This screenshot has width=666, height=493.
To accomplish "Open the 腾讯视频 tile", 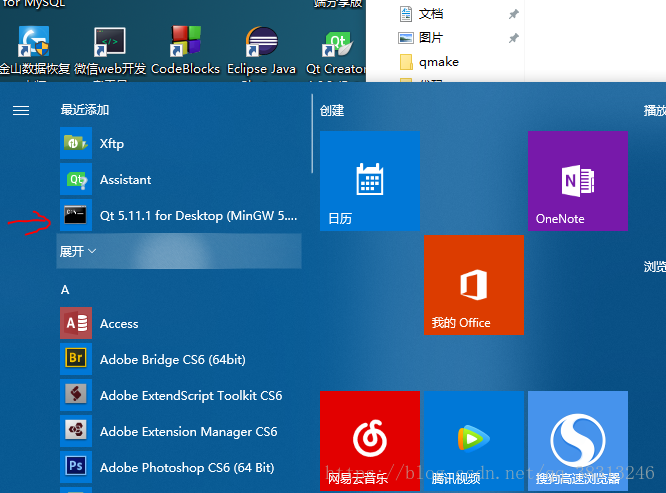I will [x=474, y=441].
